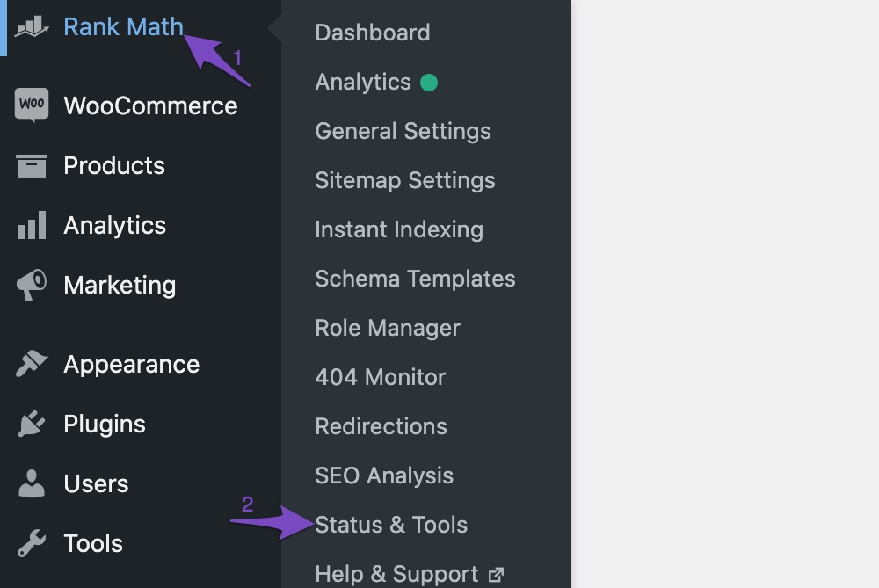Click the Products archive box icon
The width and height of the screenshot is (879, 588).
(x=32, y=165)
